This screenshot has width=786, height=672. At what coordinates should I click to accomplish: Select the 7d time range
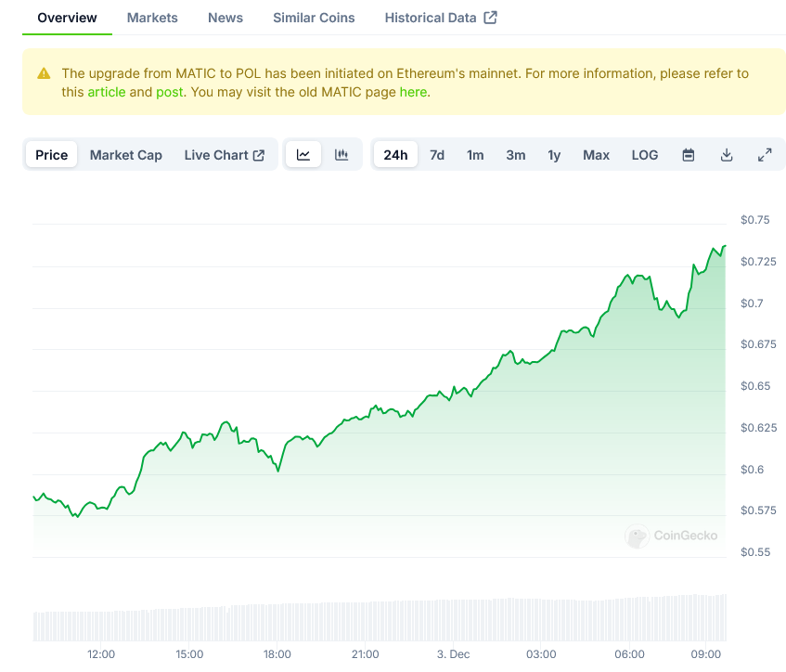(436, 155)
